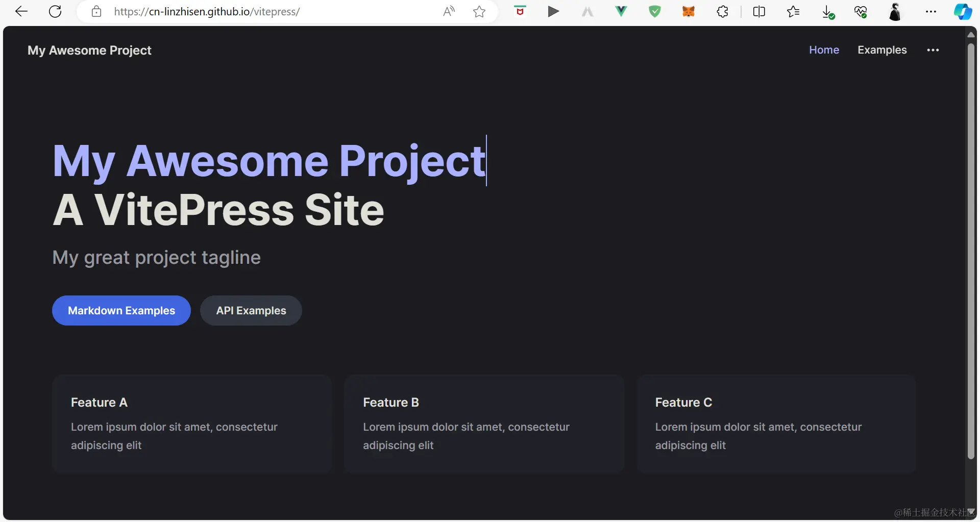Go to the Home nav link
Image resolution: width=980 pixels, height=522 pixels.
(824, 50)
